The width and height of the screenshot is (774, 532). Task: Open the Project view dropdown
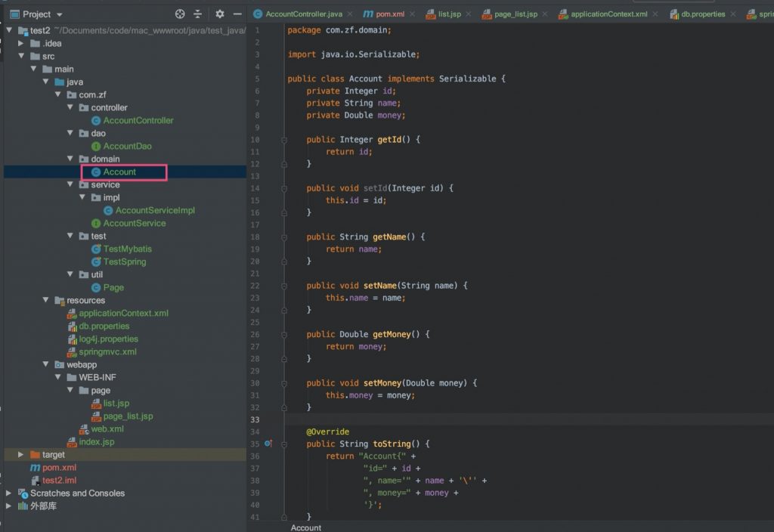coord(59,15)
